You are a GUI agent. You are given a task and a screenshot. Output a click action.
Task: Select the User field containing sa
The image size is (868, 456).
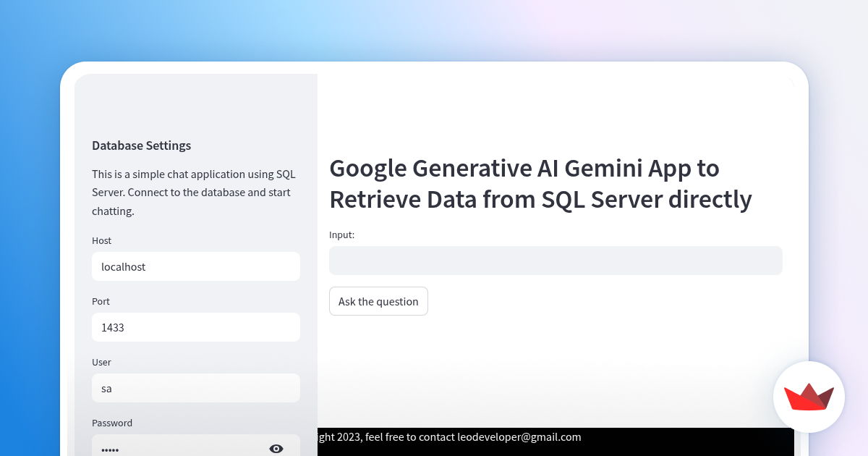point(195,388)
